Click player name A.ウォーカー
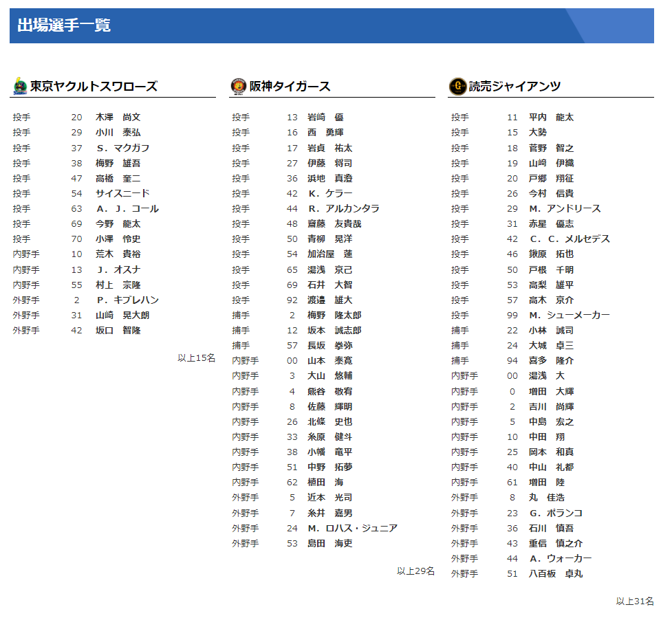The image size is (672, 618). [561, 559]
